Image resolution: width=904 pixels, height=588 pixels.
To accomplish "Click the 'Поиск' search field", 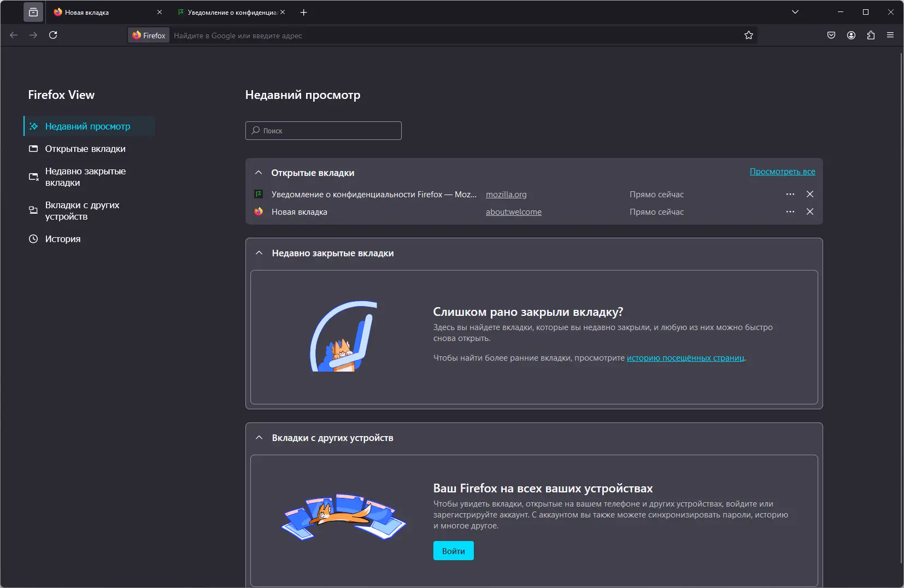I will 324,131.
